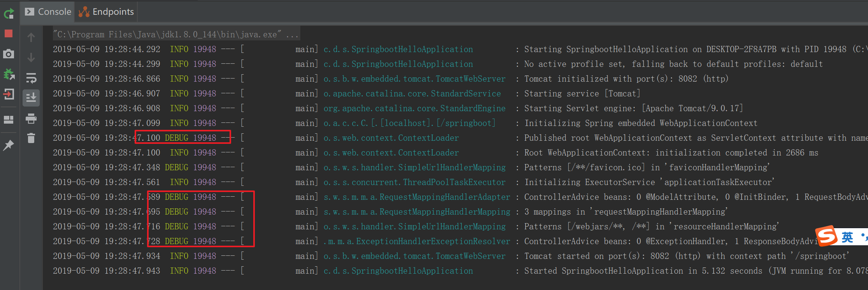Click the 'initialization completed in 2686 ms' message
This screenshot has width=868, height=290.
coord(671,153)
